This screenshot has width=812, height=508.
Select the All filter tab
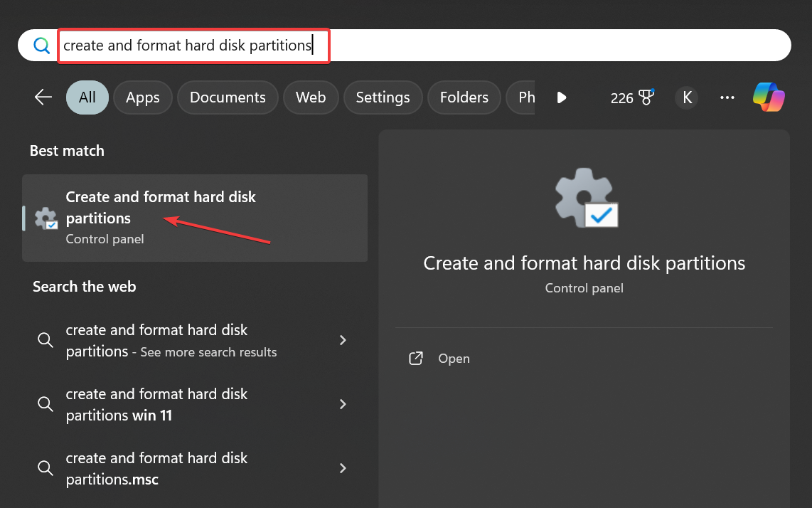click(87, 97)
